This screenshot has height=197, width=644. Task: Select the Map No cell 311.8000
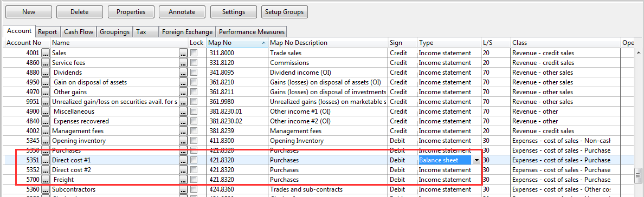tap(236, 53)
